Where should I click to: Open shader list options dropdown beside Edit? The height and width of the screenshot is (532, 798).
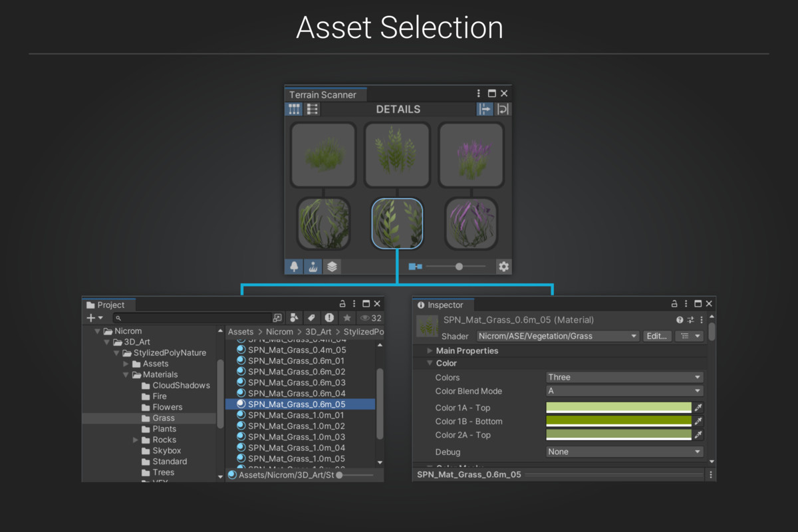click(689, 336)
